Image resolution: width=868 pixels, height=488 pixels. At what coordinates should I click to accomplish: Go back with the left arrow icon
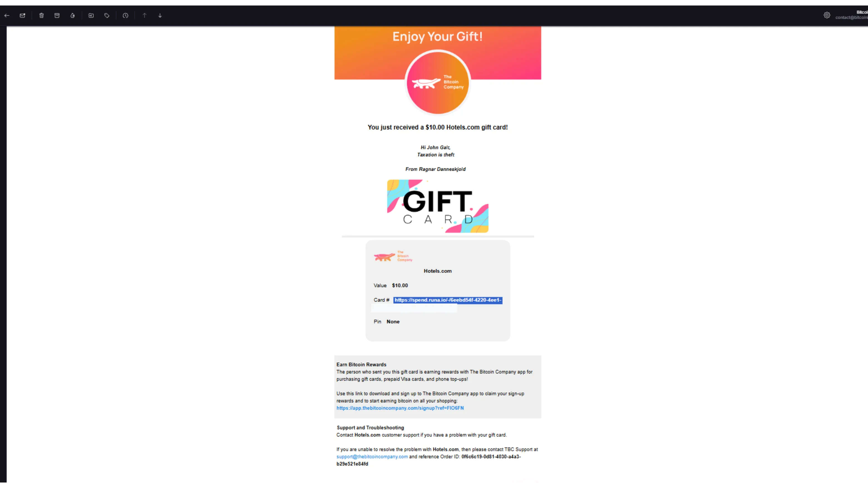7,16
